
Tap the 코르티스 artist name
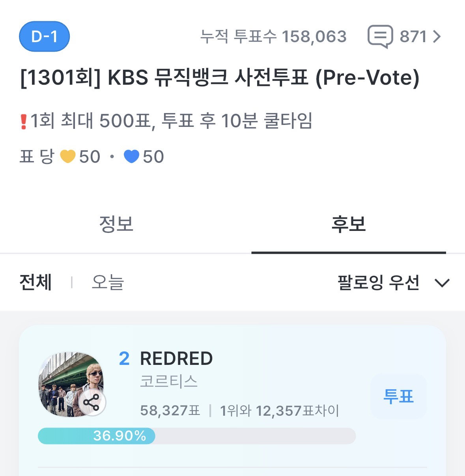pyautogui.click(x=169, y=381)
